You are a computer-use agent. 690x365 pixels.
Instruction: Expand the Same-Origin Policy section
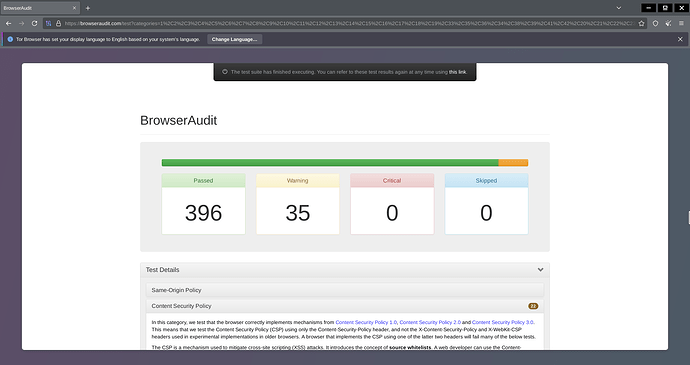pyautogui.click(x=345, y=290)
